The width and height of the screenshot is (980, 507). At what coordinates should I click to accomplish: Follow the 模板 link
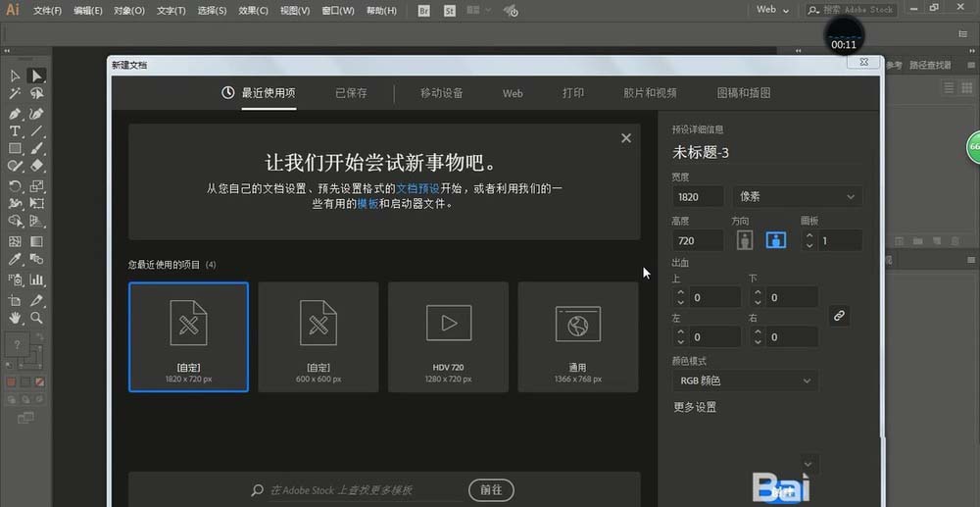click(x=367, y=204)
